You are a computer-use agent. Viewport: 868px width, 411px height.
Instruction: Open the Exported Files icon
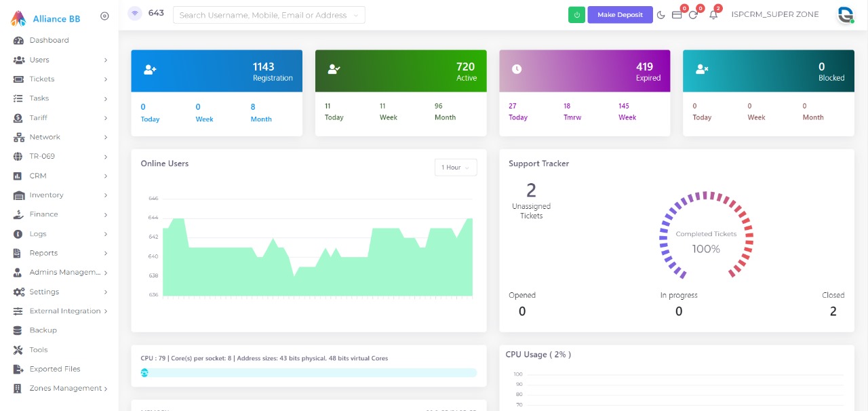16,369
